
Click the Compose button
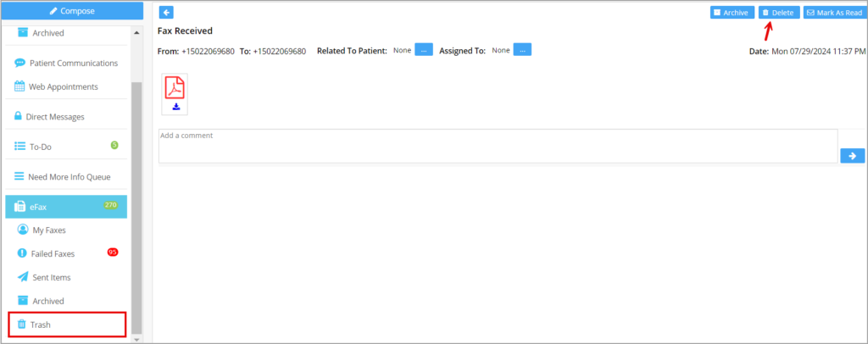[x=72, y=11]
